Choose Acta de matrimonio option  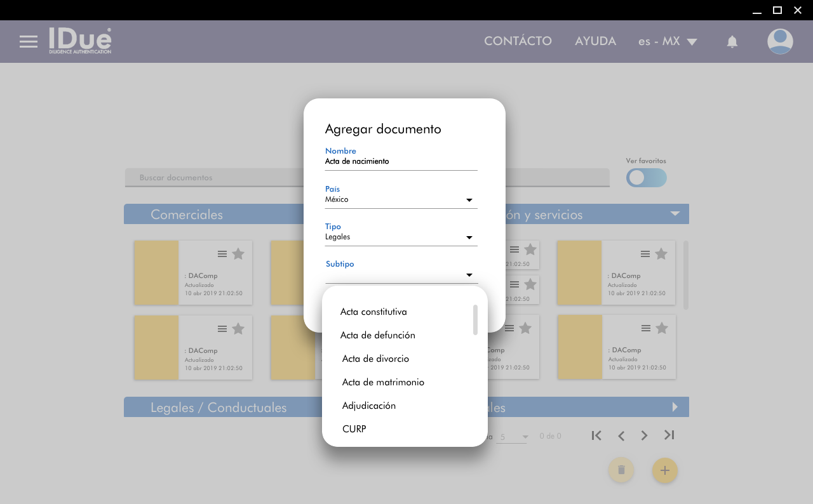(x=383, y=382)
